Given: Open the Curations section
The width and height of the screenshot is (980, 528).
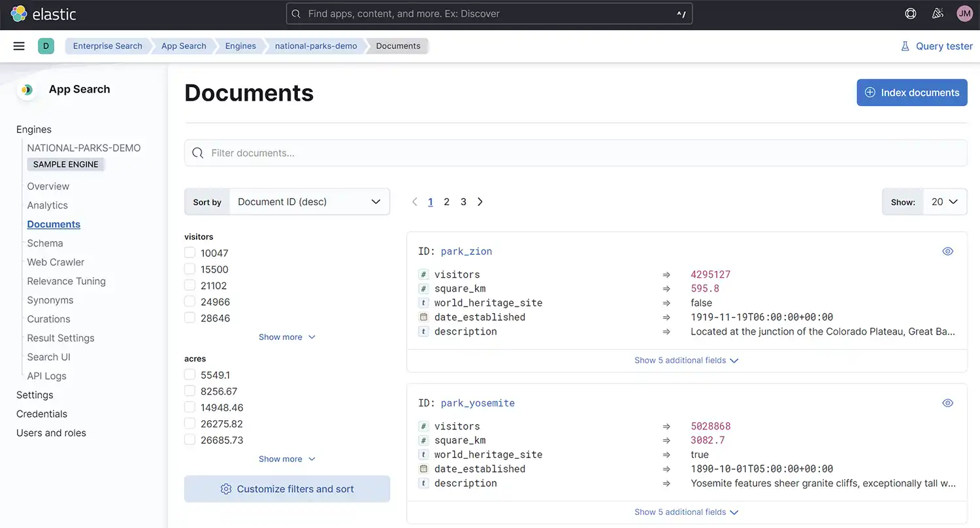Looking at the screenshot, I should tap(48, 319).
